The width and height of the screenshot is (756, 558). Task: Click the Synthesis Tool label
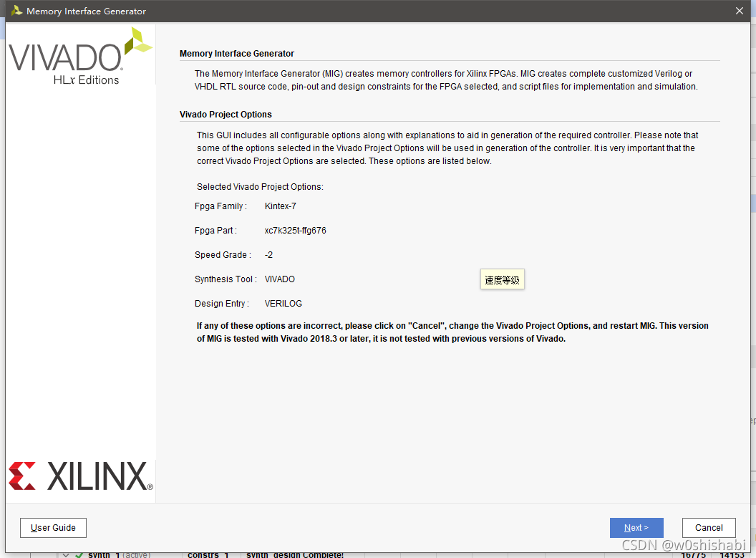coord(226,279)
